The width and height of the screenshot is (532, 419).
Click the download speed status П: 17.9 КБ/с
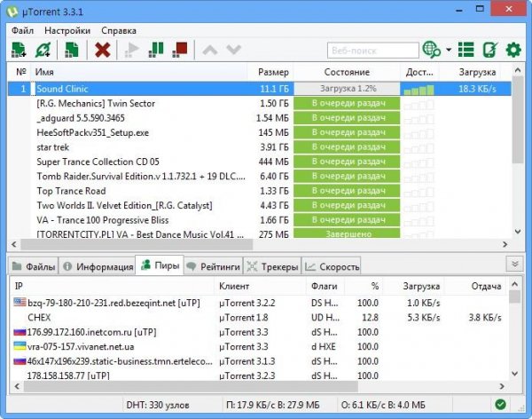click(x=273, y=405)
